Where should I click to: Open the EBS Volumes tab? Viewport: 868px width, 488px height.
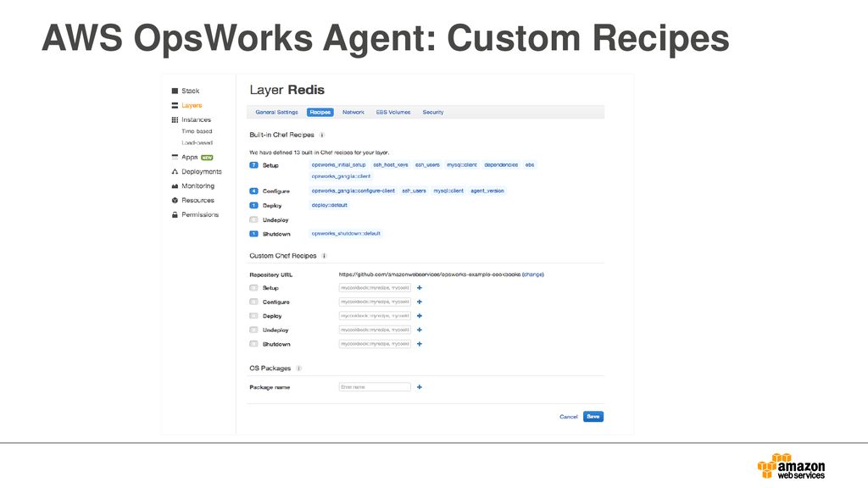[393, 113]
